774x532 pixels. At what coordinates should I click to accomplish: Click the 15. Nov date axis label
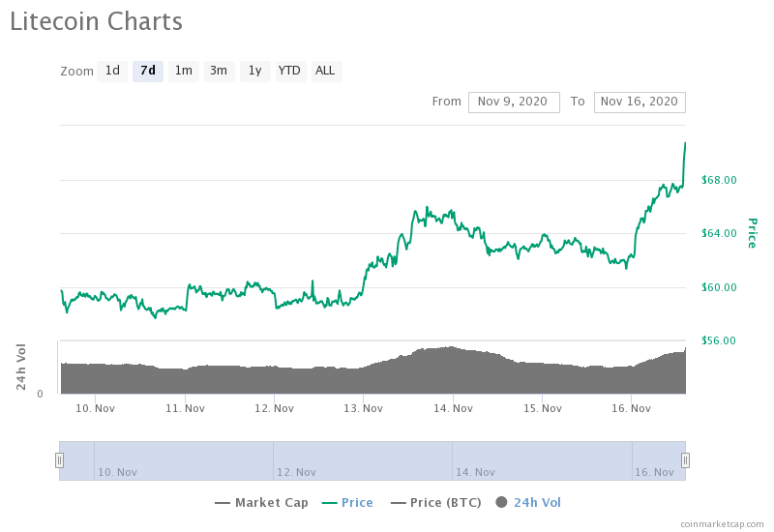pos(543,408)
